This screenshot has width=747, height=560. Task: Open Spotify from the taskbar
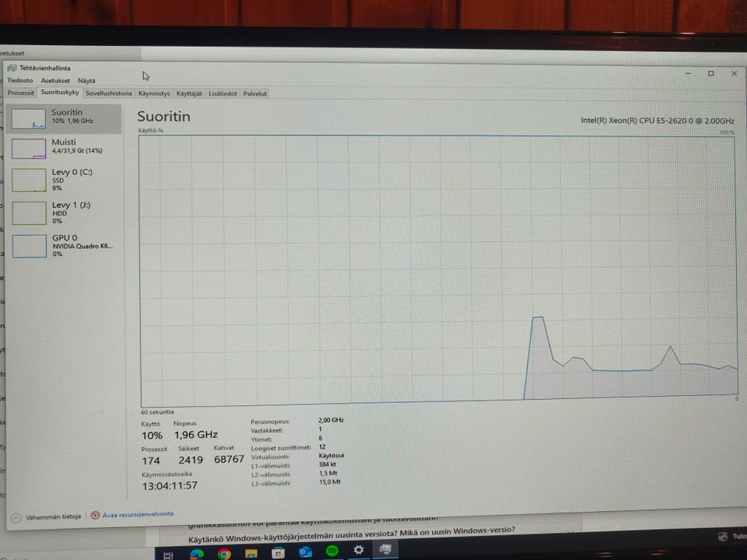tap(332, 551)
